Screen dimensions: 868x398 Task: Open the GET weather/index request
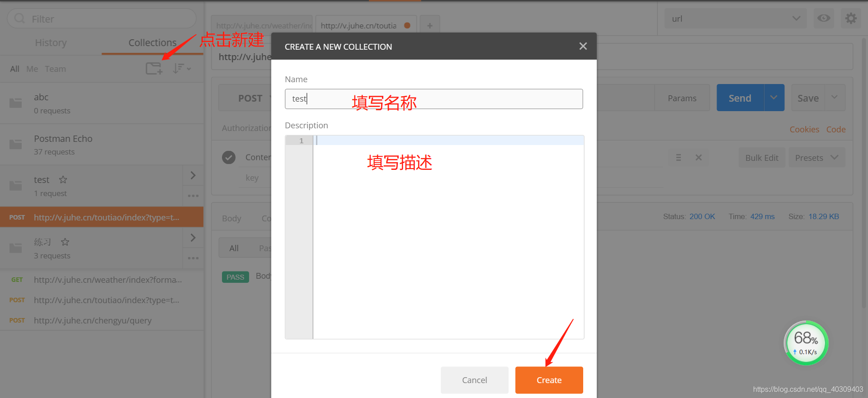tap(102, 280)
